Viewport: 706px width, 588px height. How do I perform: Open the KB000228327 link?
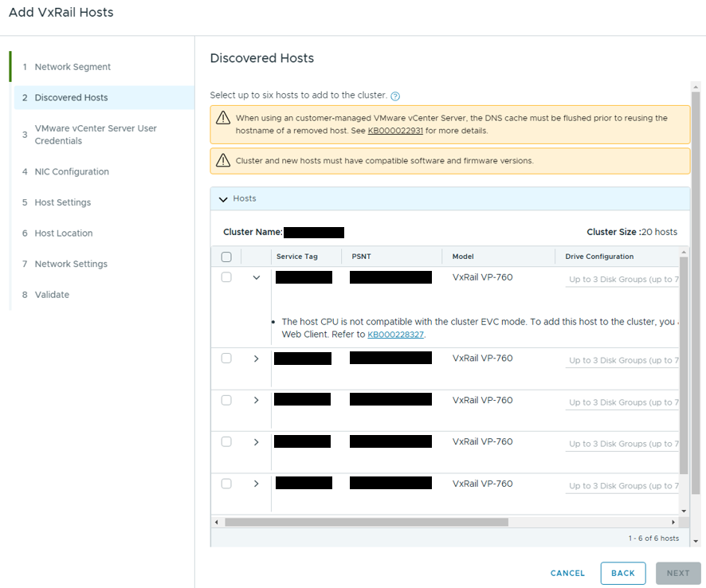click(x=395, y=335)
